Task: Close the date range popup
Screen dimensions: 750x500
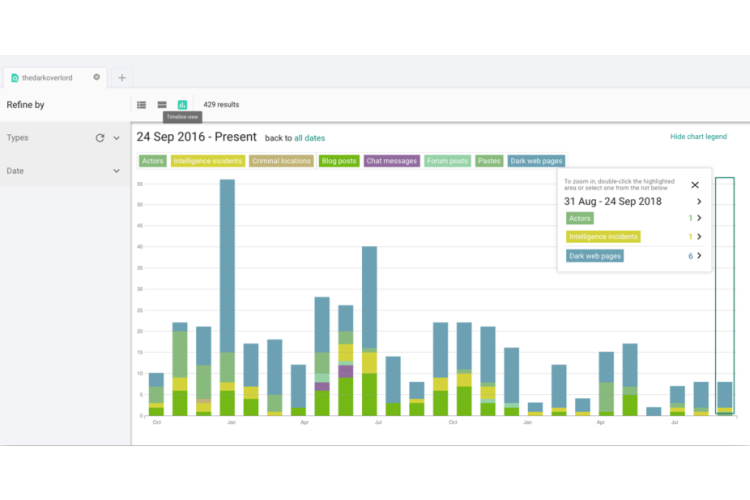Action: [695, 184]
